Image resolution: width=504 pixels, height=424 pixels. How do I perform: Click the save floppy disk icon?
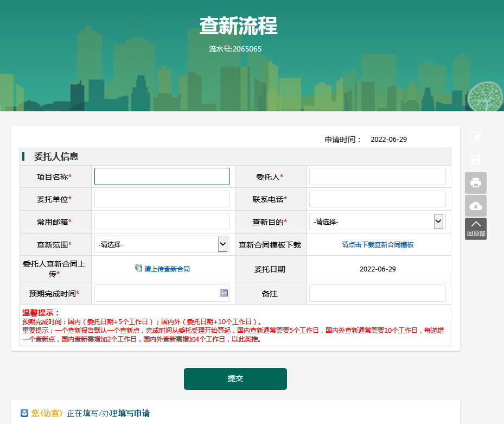click(475, 160)
